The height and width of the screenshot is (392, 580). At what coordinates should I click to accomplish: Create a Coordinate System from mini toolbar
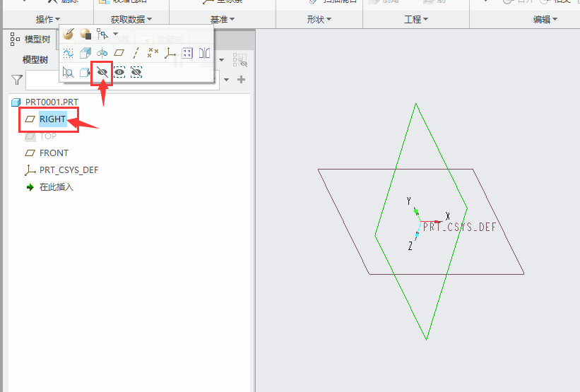point(170,53)
